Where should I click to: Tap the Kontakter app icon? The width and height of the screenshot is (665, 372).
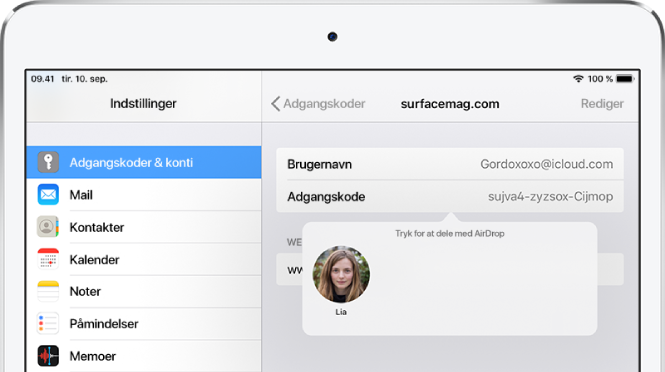[48, 227]
